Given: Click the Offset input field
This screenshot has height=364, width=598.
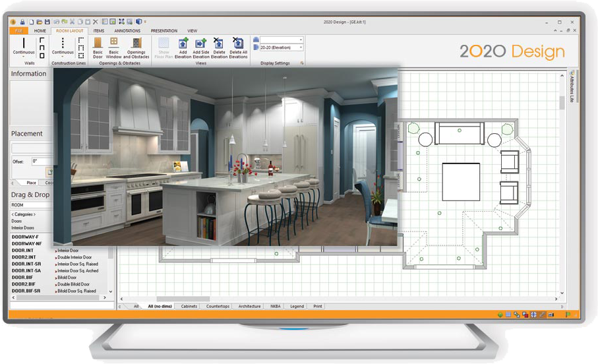Looking at the screenshot, I should pos(42,162).
